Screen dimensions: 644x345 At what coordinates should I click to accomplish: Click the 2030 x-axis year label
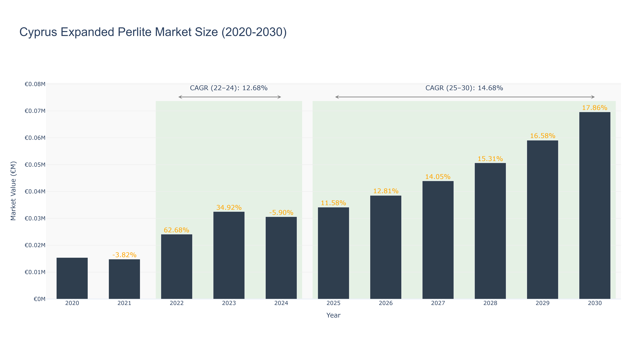click(x=595, y=303)
